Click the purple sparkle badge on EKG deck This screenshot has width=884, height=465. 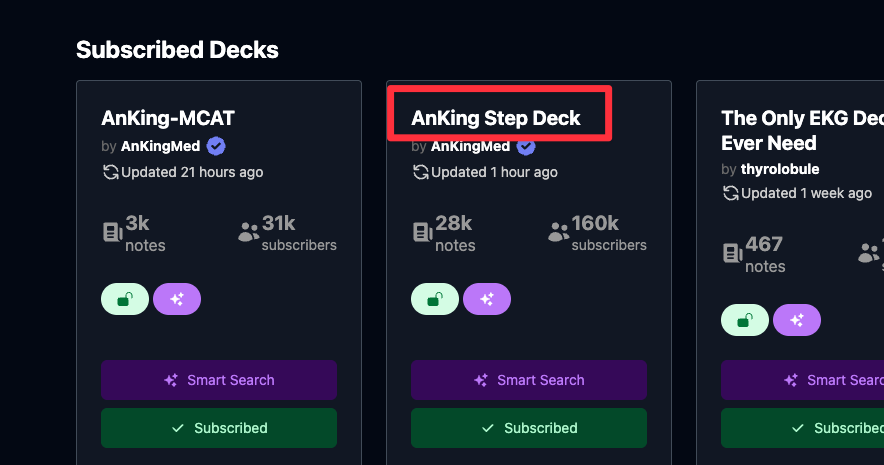point(797,321)
